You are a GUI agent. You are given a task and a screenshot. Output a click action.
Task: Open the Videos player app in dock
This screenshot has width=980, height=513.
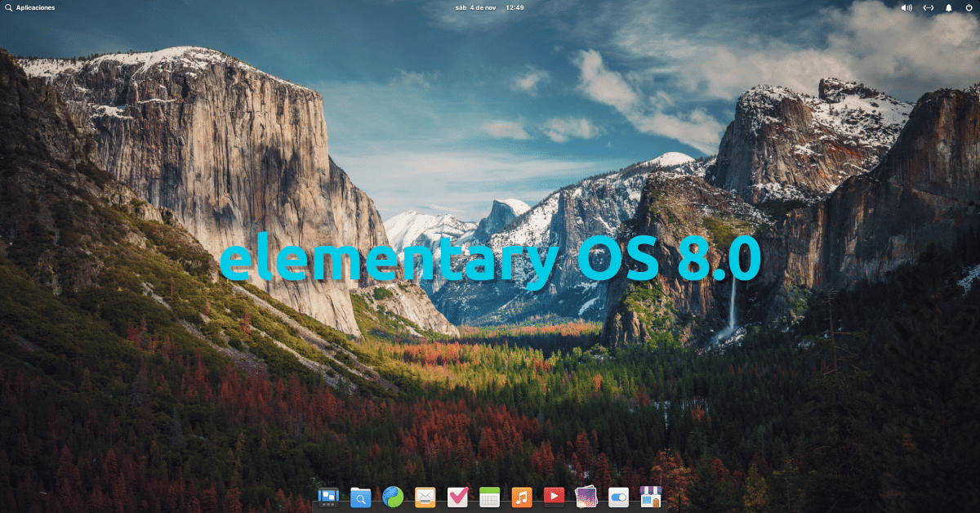point(554,496)
